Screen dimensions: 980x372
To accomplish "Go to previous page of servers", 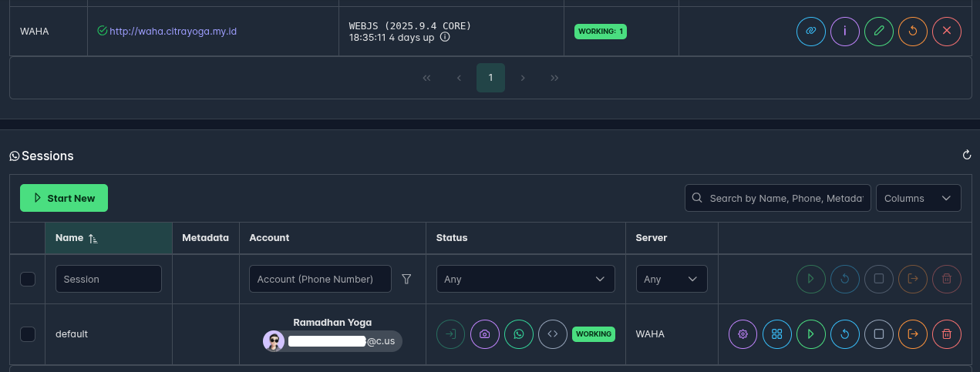I will (x=459, y=78).
